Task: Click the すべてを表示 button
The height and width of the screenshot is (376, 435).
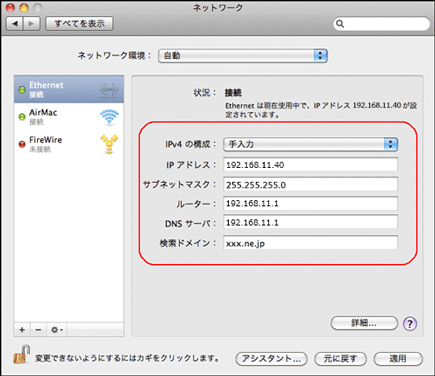Action: (x=79, y=24)
